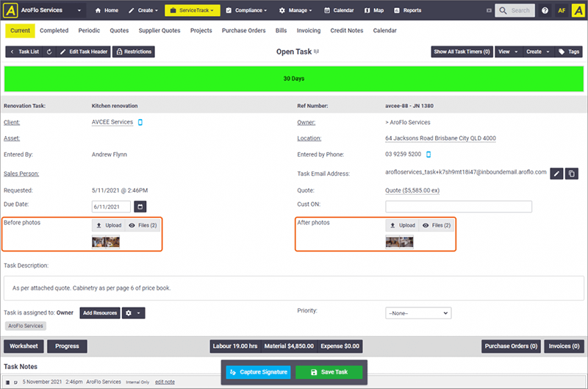Open the Bills tab
This screenshot has height=389, width=588.
[x=281, y=30]
